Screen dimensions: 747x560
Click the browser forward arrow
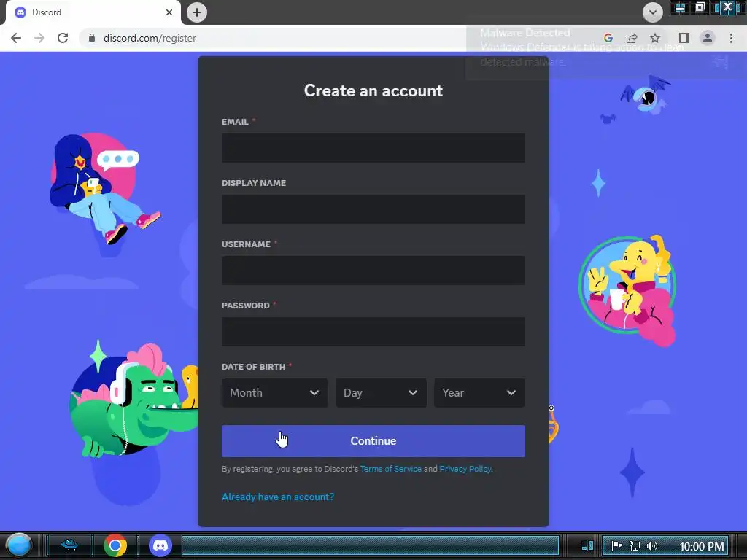39,38
